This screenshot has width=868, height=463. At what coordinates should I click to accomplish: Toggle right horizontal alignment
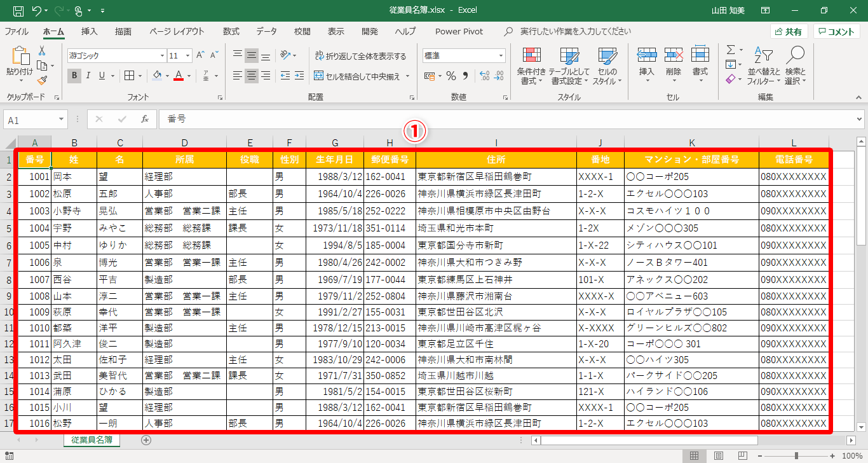coord(266,76)
